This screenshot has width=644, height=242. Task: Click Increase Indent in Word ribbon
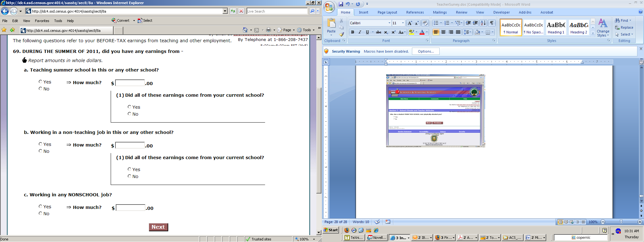coord(475,23)
